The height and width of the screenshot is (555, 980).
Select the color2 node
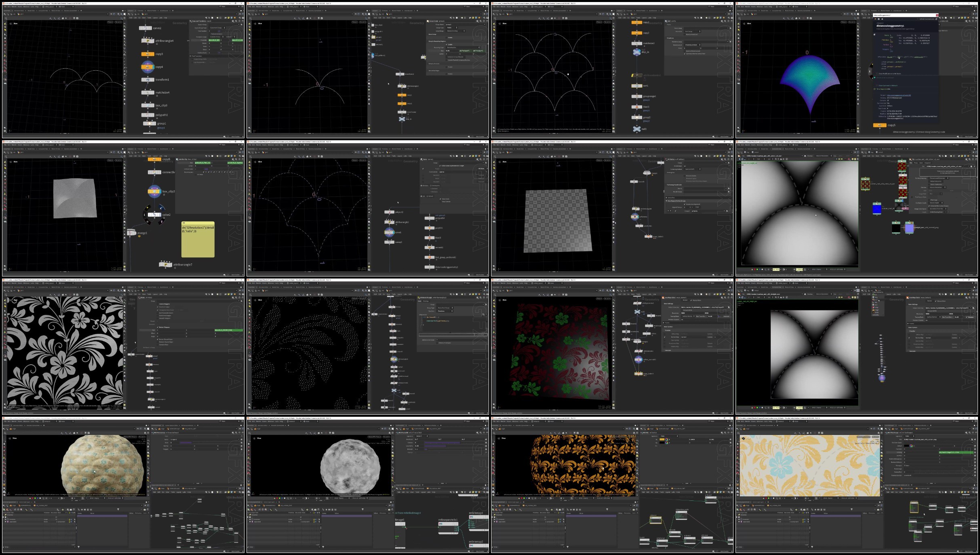(x=155, y=215)
